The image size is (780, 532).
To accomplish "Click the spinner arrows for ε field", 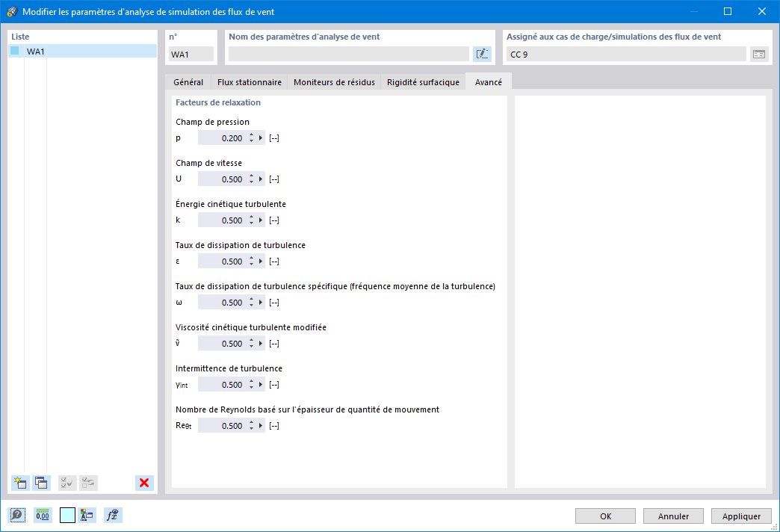I will (252, 262).
